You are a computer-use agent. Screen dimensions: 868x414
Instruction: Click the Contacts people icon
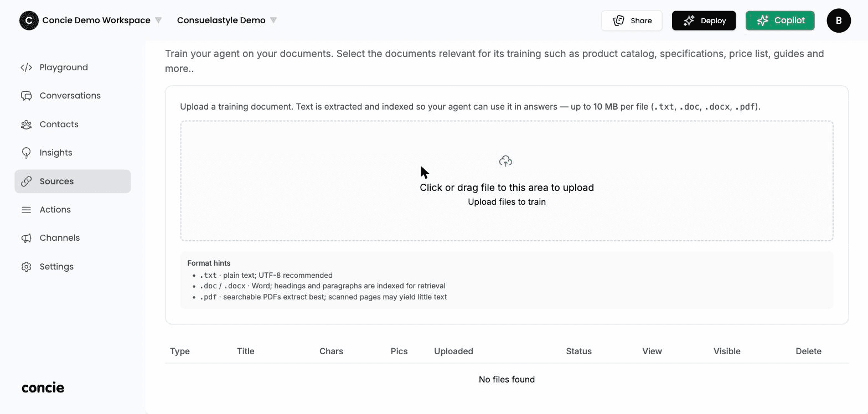(26, 125)
